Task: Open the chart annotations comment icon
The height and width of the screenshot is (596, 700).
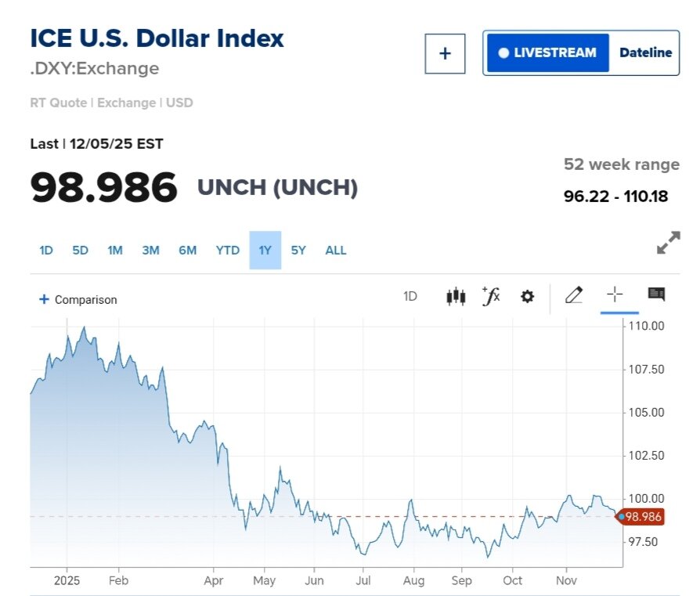Action: click(656, 294)
